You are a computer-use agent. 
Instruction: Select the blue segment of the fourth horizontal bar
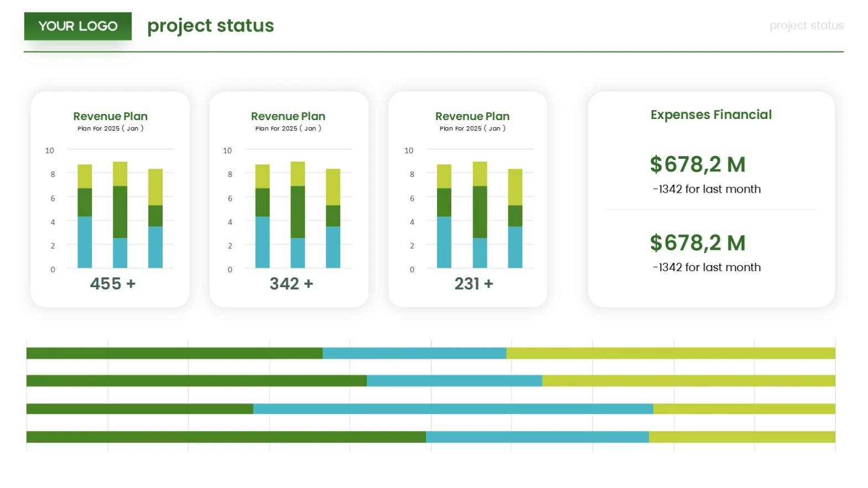(537, 437)
